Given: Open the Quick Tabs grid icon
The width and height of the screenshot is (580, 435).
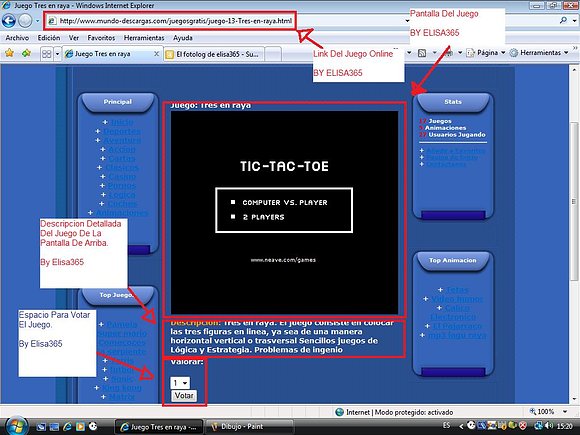Looking at the screenshot, I should pyautogui.click(x=47, y=54).
